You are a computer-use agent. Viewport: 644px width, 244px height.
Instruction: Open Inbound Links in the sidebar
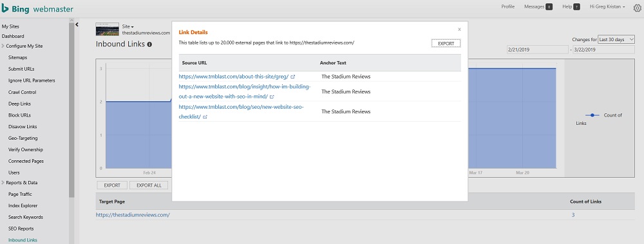click(23, 240)
